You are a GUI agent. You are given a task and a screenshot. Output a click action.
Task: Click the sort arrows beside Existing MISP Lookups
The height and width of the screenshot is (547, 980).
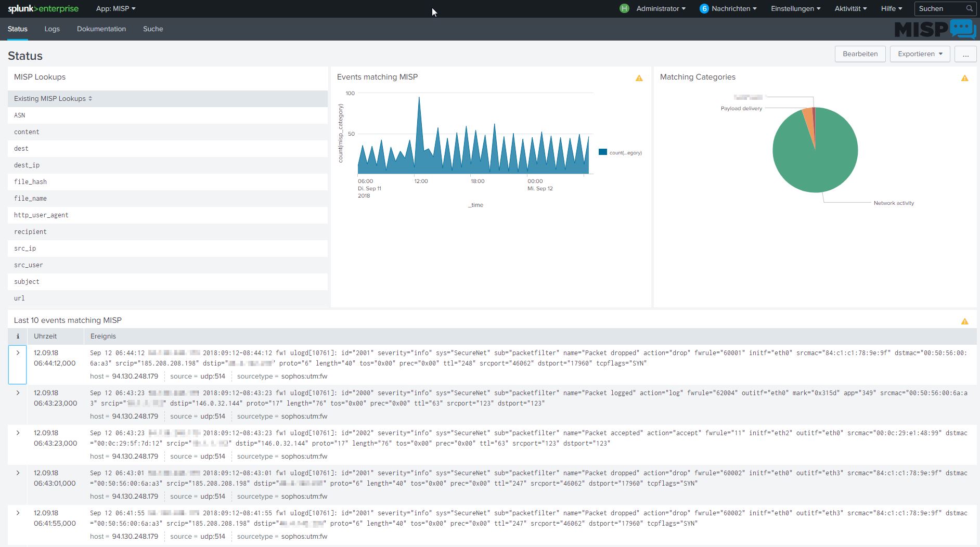[x=90, y=98]
